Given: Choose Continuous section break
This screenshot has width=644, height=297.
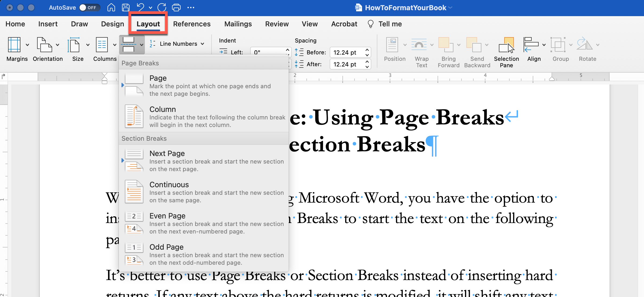Looking at the screenshot, I should tap(204, 192).
